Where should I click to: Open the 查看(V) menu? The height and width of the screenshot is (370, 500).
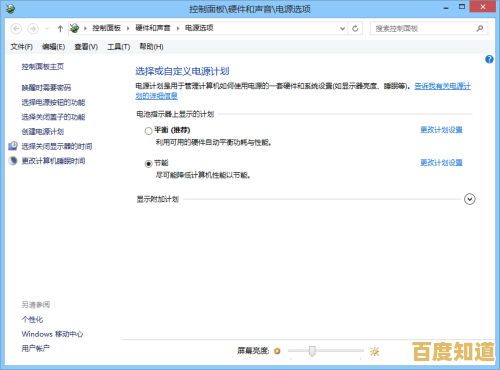[86, 47]
